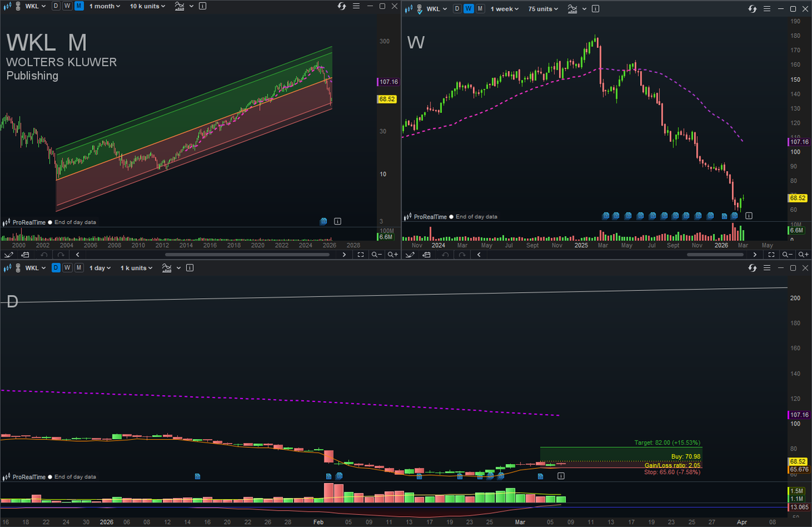This screenshot has height=527, width=812.
Task: Open the WKL ticker dropdown in weekly chart
Action: coord(438,9)
